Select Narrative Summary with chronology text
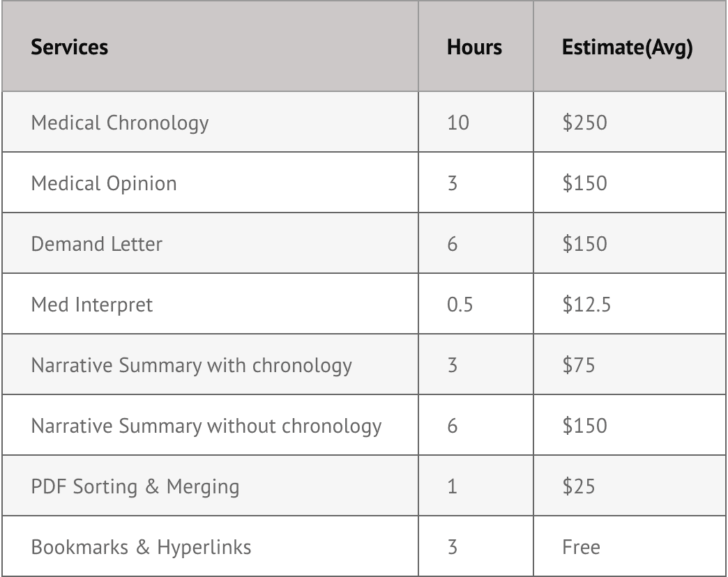This screenshot has height=577, width=728. pos(192,365)
